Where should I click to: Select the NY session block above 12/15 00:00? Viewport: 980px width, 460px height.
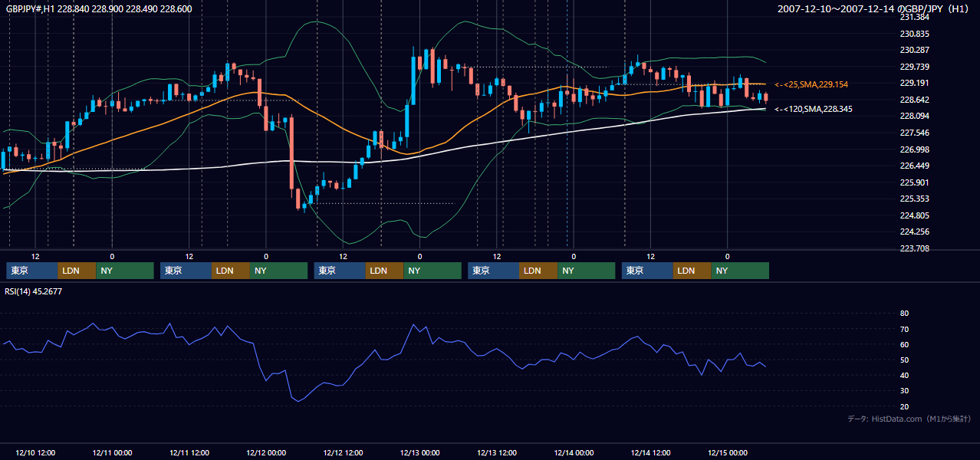point(740,271)
